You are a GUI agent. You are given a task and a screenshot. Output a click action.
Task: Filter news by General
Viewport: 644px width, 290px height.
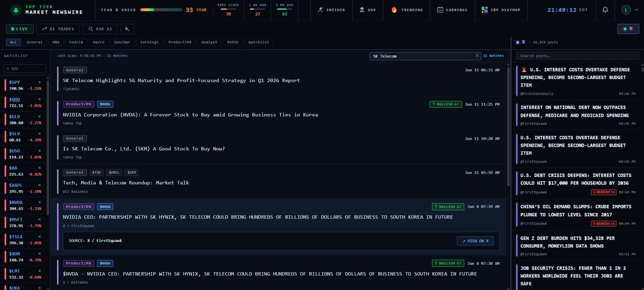point(34,42)
